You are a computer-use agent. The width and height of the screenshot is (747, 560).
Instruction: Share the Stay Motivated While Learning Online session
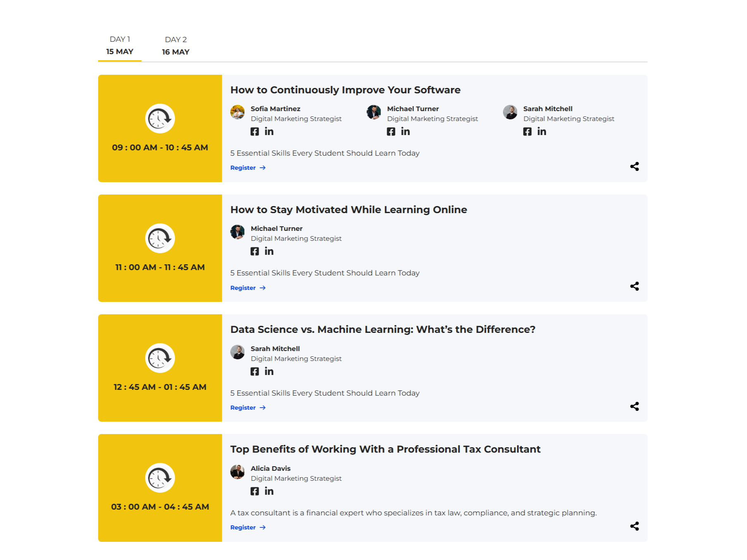(x=635, y=286)
